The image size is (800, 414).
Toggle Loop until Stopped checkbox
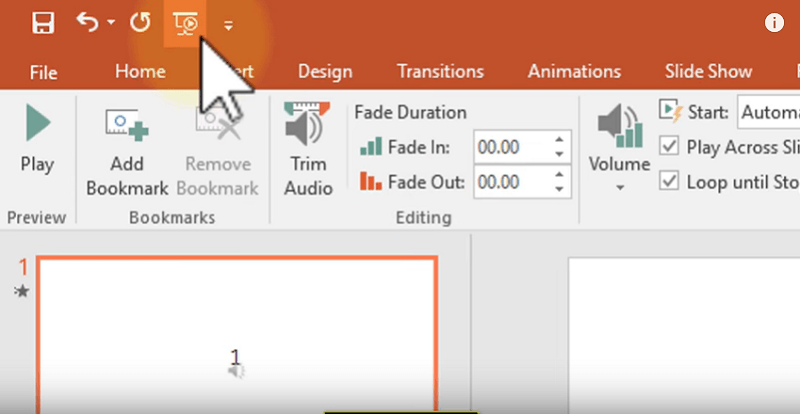(669, 182)
